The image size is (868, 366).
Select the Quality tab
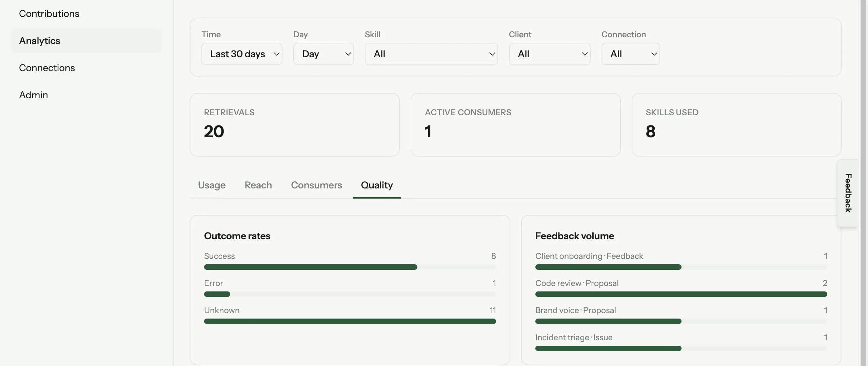click(377, 185)
